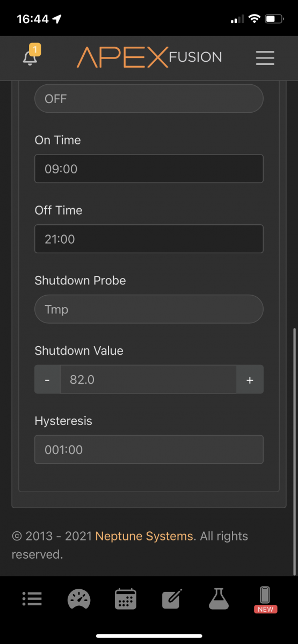Open the hamburger menu

[x=265, y=58]
